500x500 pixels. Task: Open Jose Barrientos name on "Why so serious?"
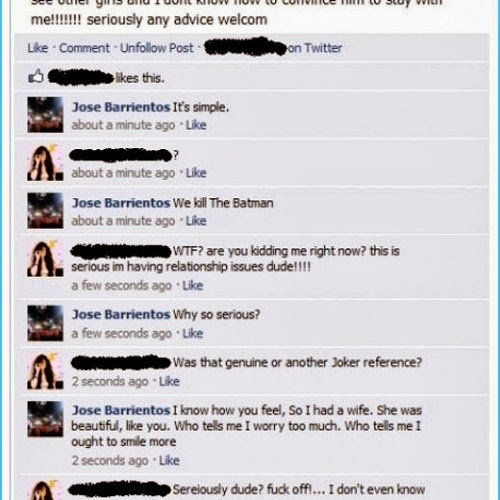[x=121, y=314]
